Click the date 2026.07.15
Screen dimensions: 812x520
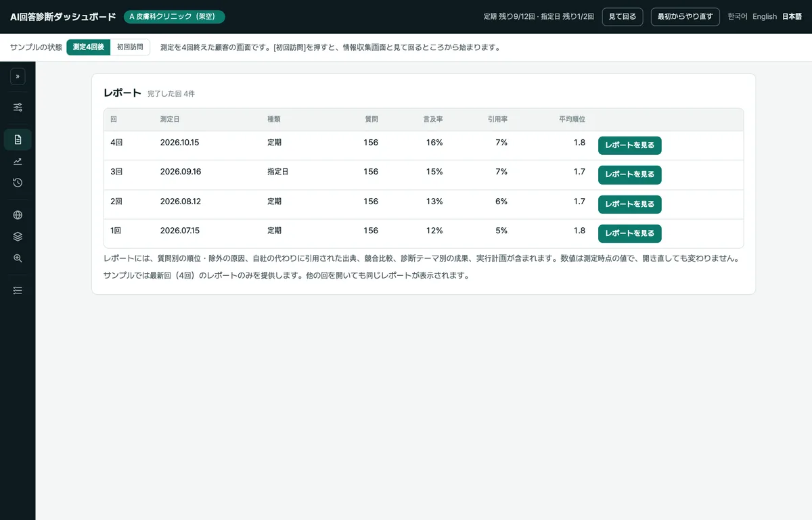pyautogui.click(x=180, y=231)
